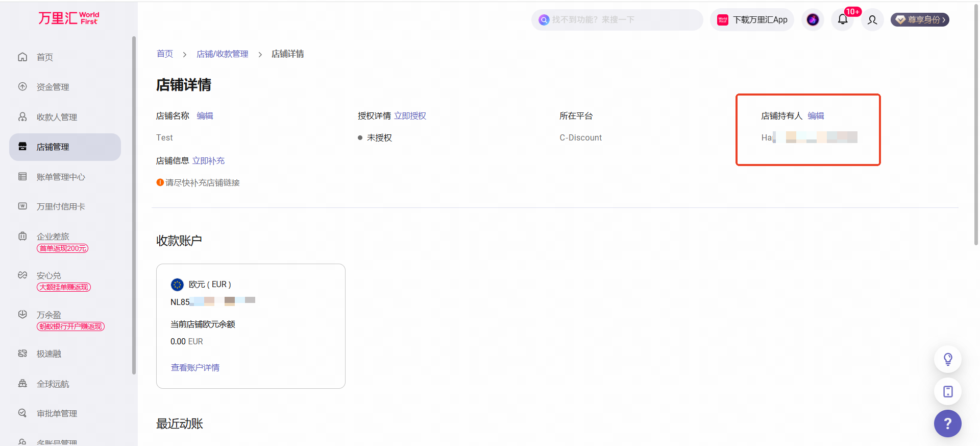Click the sidebar vertical scrollbar
Image resolution: width=980 pixels, height=446 pixels.
click(x=134, y=204)
